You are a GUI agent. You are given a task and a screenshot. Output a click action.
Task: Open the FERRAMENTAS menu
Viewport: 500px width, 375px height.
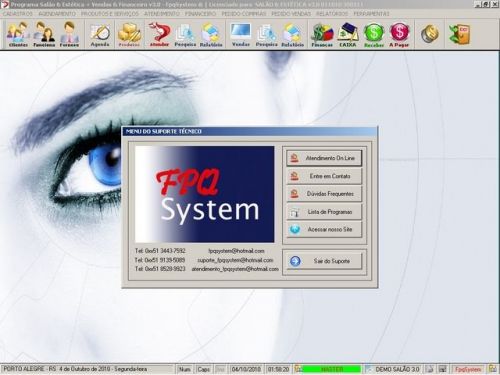pos(371,14)
